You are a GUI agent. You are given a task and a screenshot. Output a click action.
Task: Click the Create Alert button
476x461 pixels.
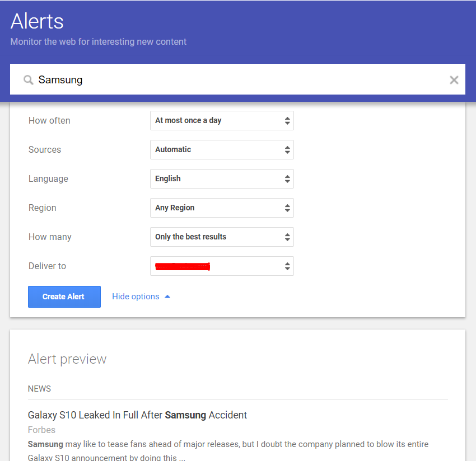(x=64, y=297)
